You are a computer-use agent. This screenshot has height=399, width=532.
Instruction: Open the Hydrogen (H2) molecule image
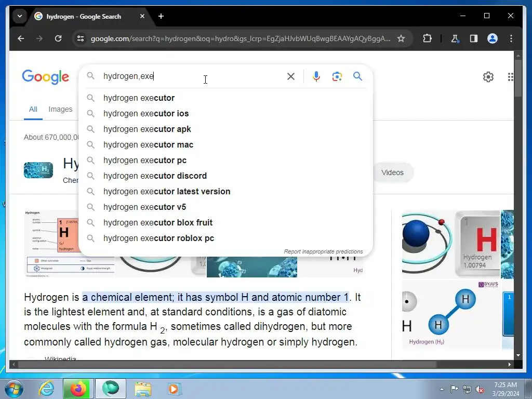[451, 314]
